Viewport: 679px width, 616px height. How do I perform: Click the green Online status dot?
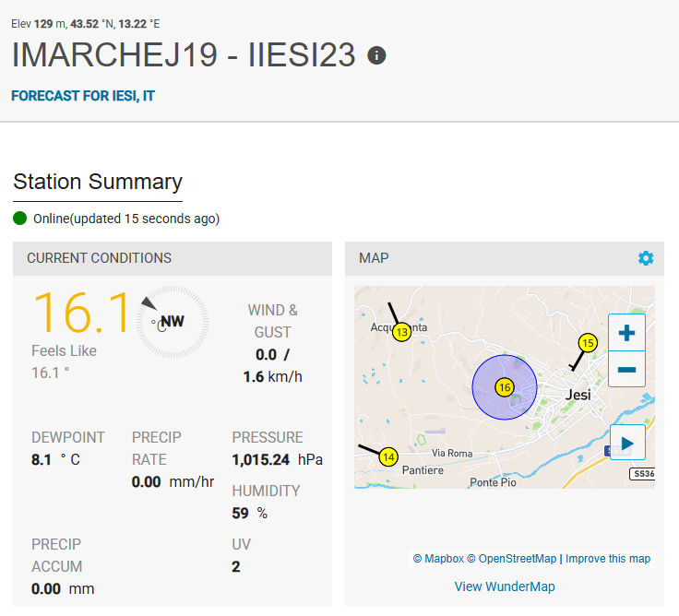pos(21,219)
